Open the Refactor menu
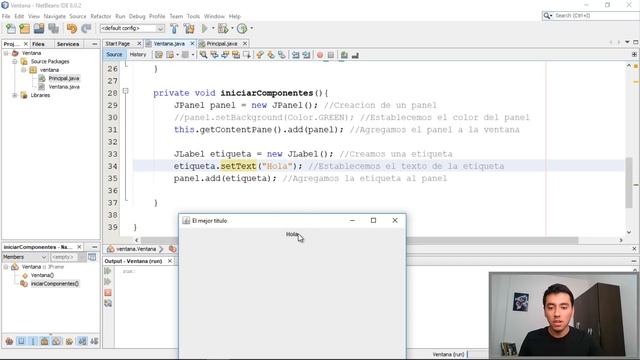 click(x=101, y=16)
